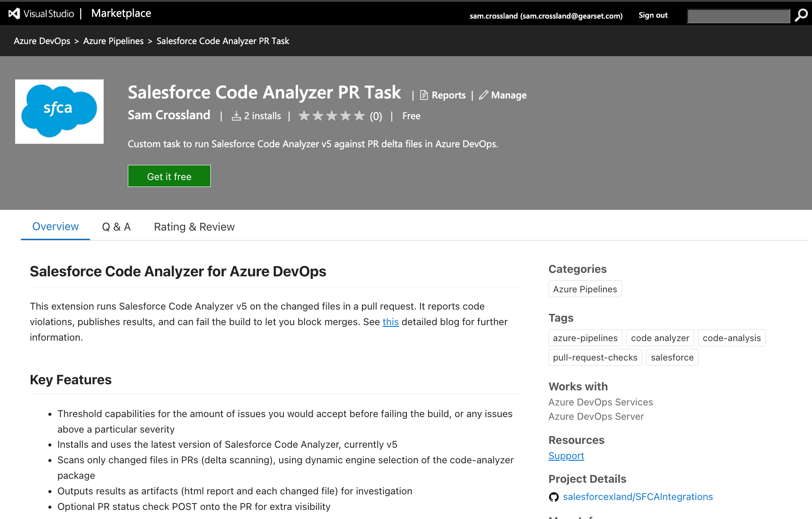Viewport: 812px width, 519px height.
Task: Select the salesforce tag
Action: 672,357
